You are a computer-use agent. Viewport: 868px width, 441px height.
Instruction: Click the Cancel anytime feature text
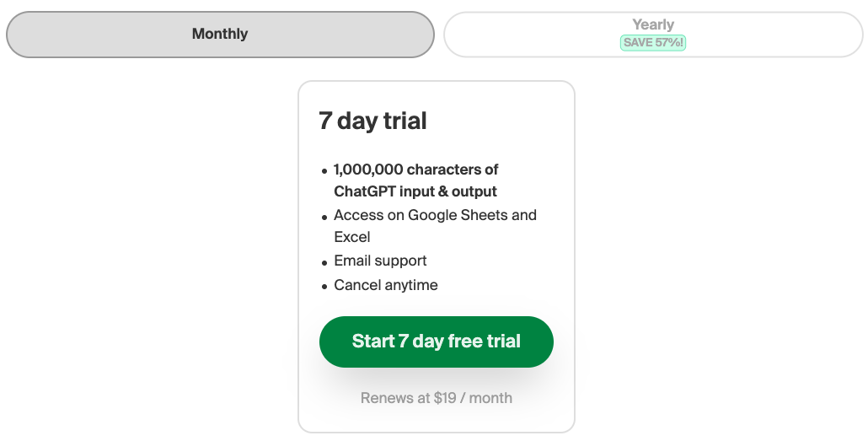pyautogui.click(x=386, y=285)
